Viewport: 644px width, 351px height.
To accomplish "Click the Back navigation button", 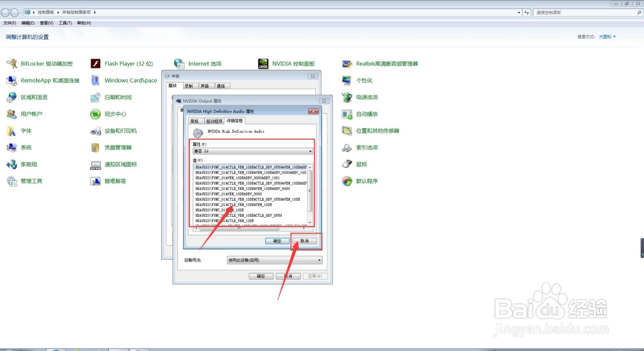I will click(x=5, y=12).
